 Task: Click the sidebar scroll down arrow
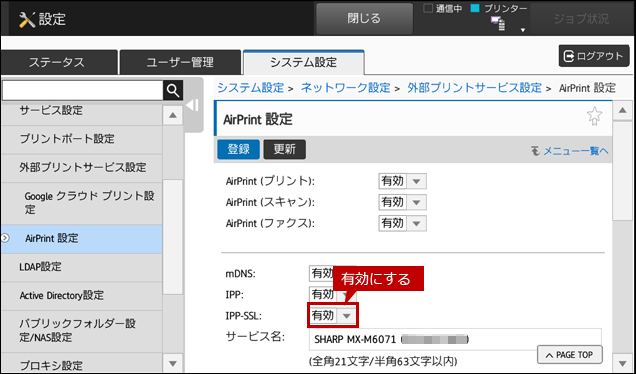(173, 363)
